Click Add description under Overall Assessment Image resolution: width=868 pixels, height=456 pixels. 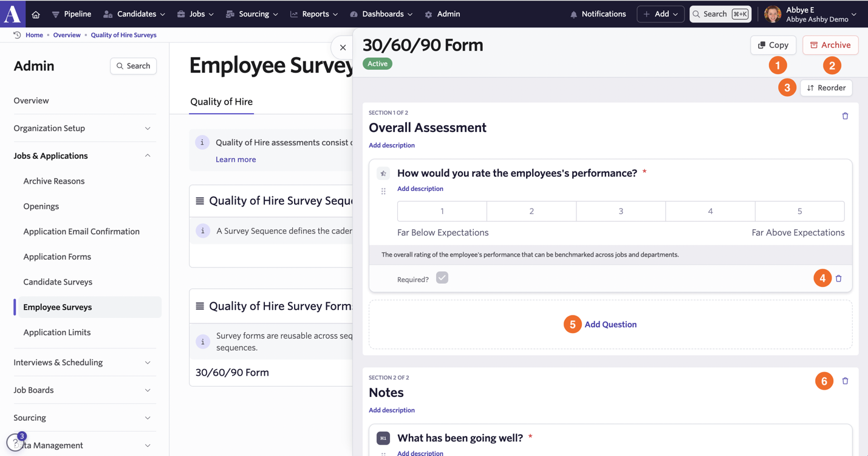(x=392, y=145)
